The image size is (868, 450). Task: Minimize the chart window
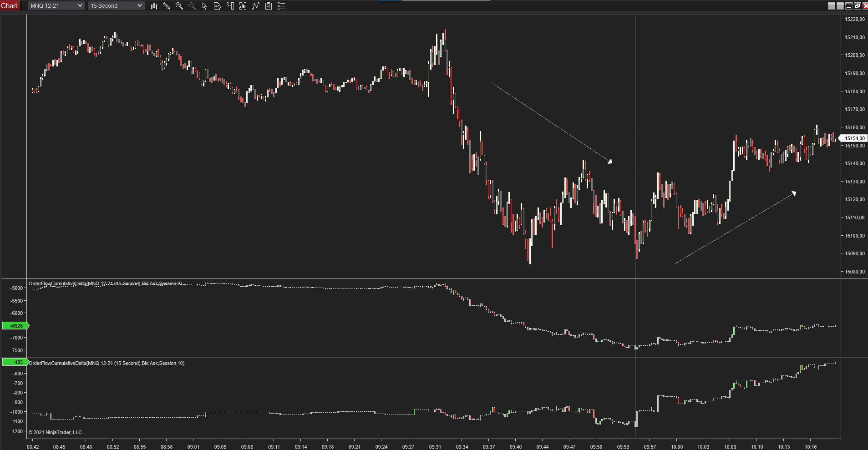coord(849,6)
